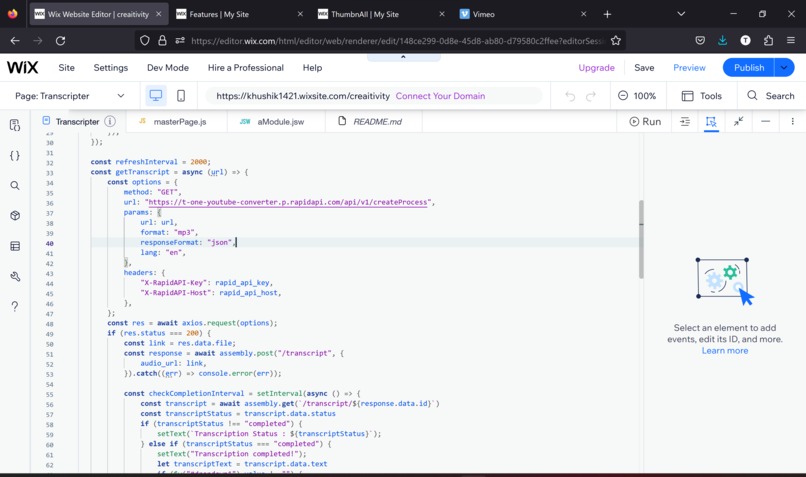
Task: Open the Settings menu
Action: click(111, 68)
